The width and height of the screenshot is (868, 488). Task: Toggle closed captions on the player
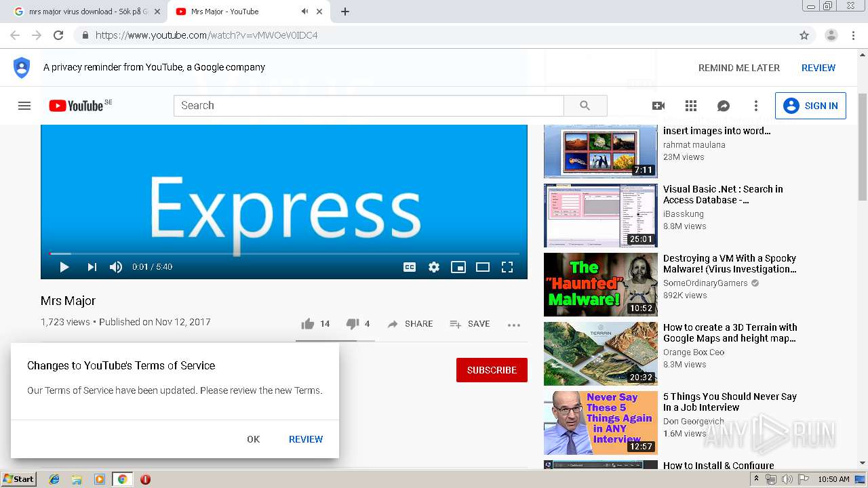tap(410, 267)
